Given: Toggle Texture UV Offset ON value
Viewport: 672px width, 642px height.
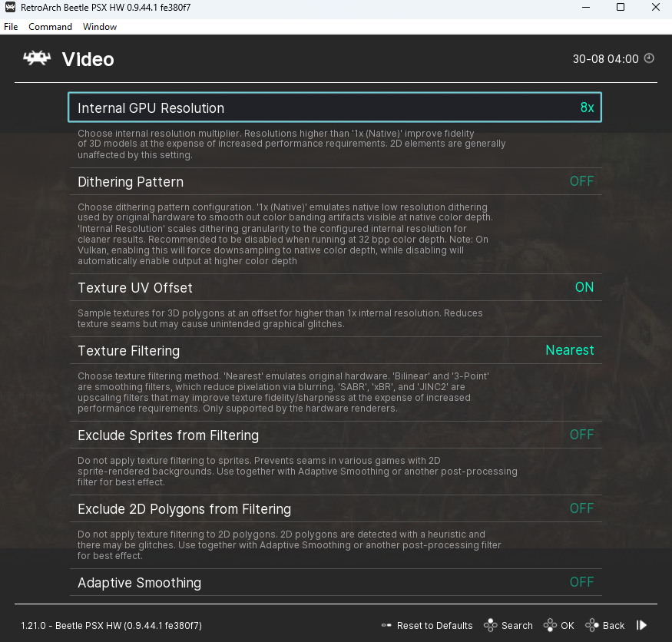Looking at the screenshot, I should 584,287.
